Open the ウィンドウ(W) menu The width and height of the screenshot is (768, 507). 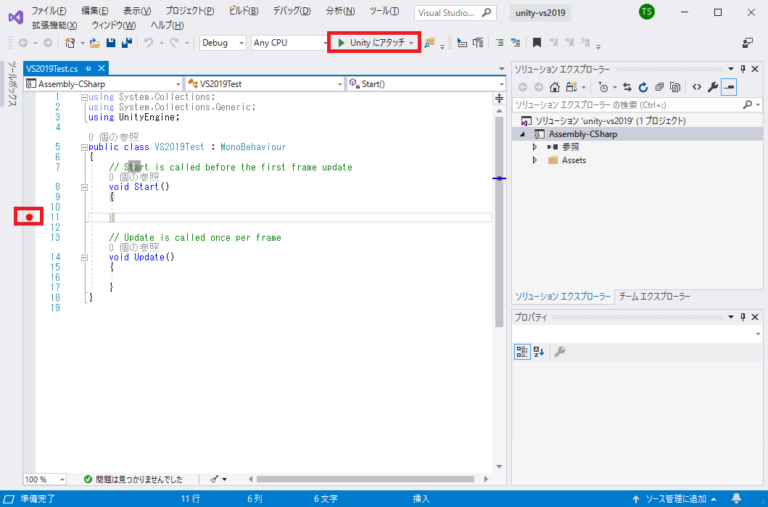coord(114,25)
